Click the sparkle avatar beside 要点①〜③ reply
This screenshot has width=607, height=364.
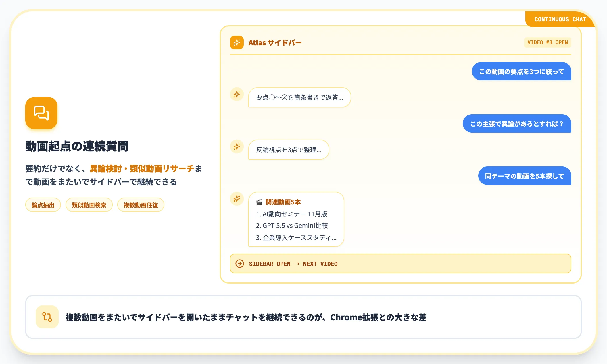click(x=237, y=94)
